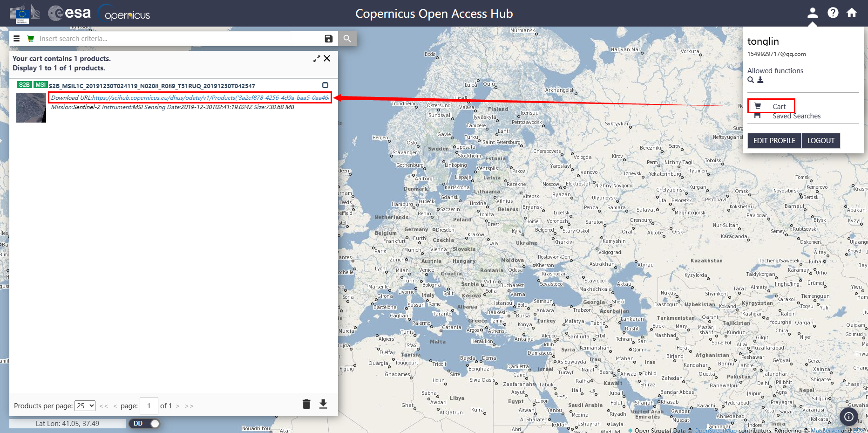Download the cart with download icon
The image size is (868, 433).
click(323, 404)
